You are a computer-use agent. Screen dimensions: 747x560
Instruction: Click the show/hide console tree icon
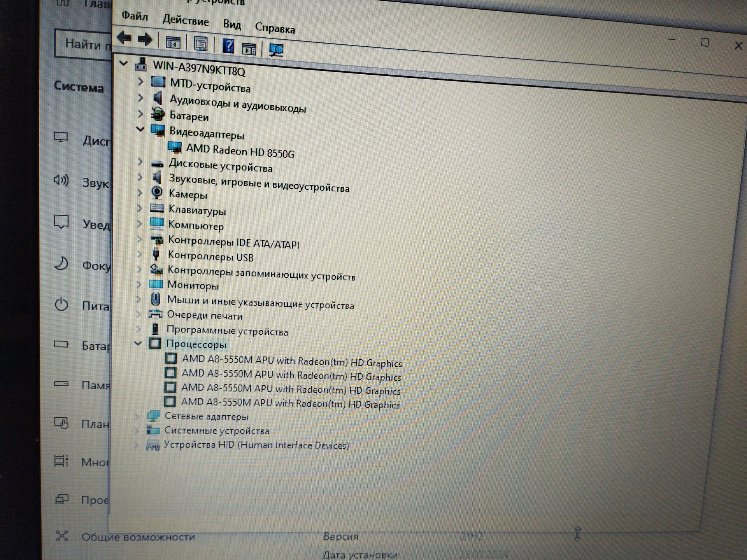173,42
